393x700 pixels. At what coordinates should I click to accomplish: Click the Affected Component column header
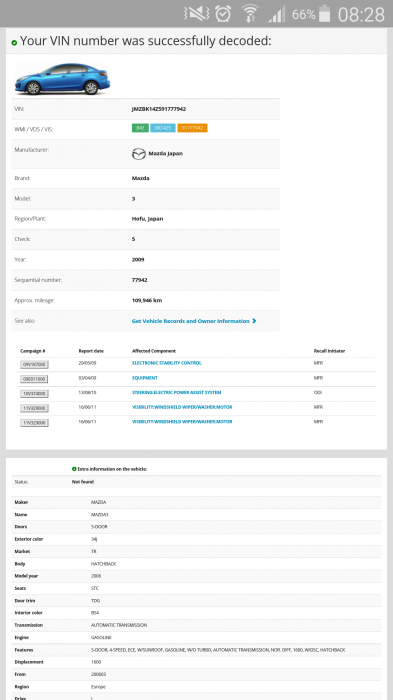click(154, 351)
